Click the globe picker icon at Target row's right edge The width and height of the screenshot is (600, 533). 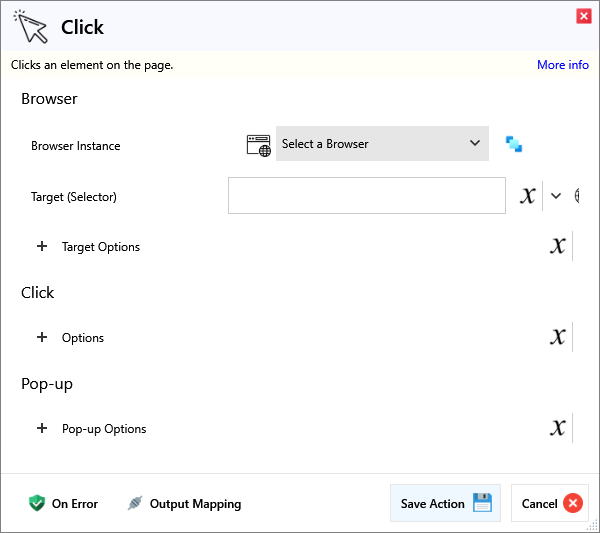[x=577, y=196]
